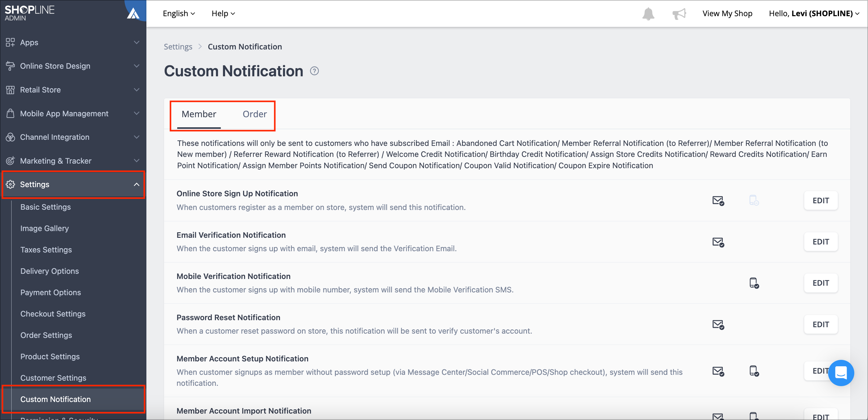868x420 pixels.
Task: Select Custom Notification in sidebar
Action: tap(74, 399)
